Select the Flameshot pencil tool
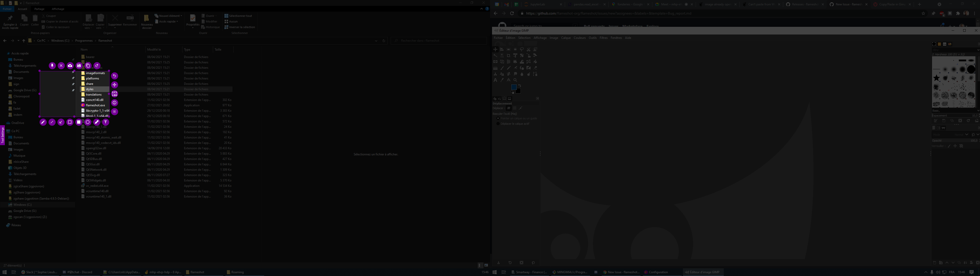Screen dimensions: 980x276 [x=43, y=122]
